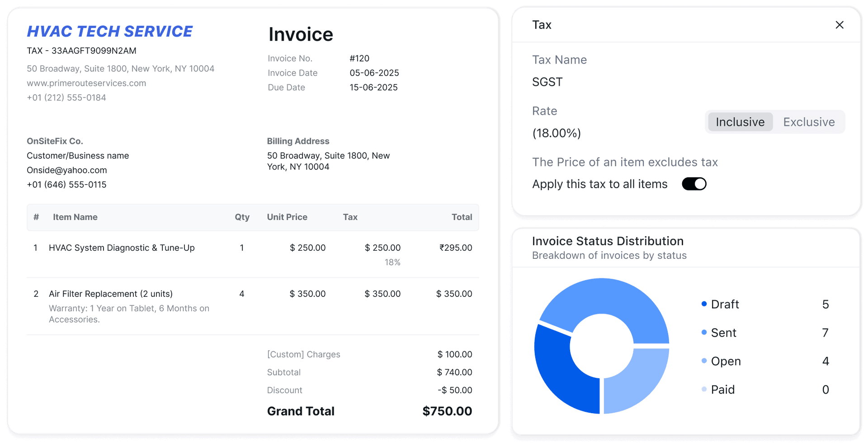Select the Open legend entry

click(726, 361)
